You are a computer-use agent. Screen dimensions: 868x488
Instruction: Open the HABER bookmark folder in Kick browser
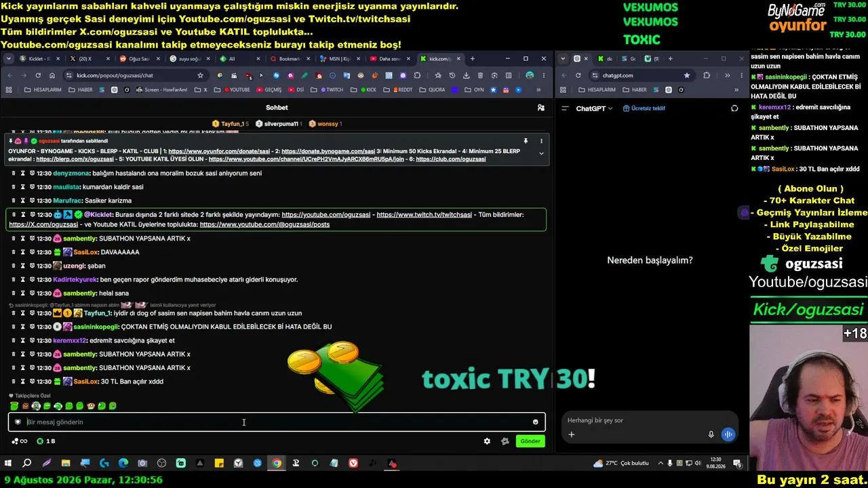coord(81,89)
